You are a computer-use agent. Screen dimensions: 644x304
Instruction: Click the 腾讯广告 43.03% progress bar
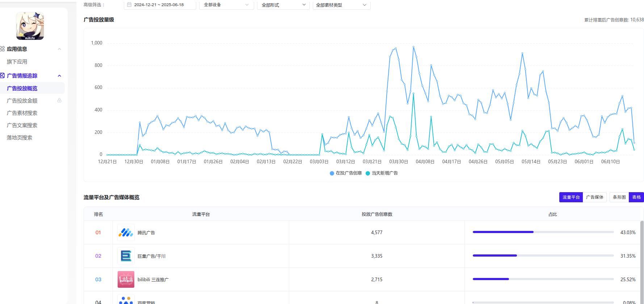[x=543, y=232]
